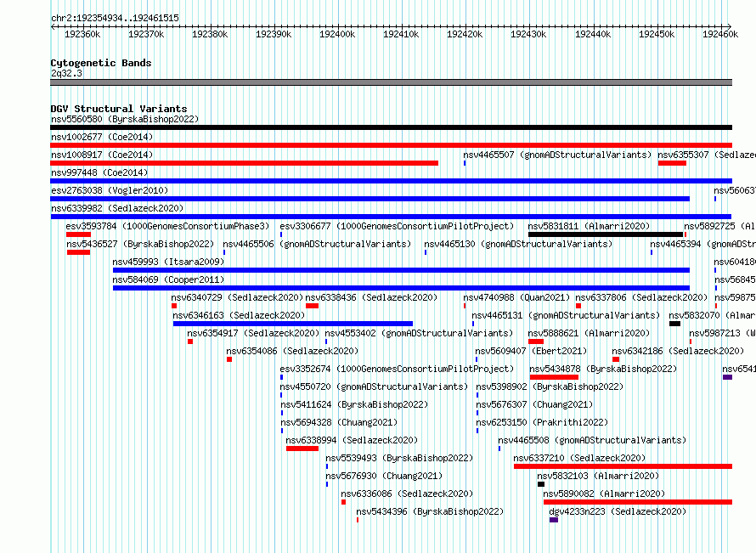Select the blue nsv6346163 variant bar
This screenshot has width=756, height=553.
pos(293,324)
